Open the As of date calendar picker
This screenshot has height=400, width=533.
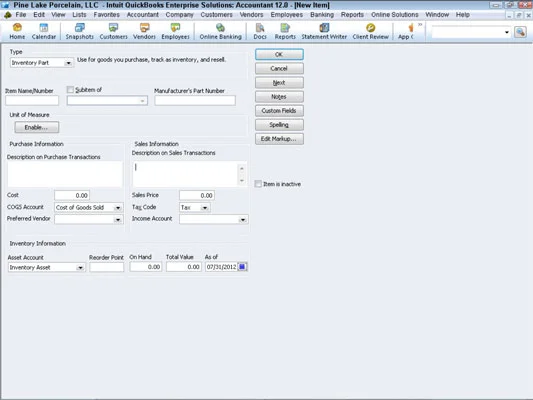242,267
